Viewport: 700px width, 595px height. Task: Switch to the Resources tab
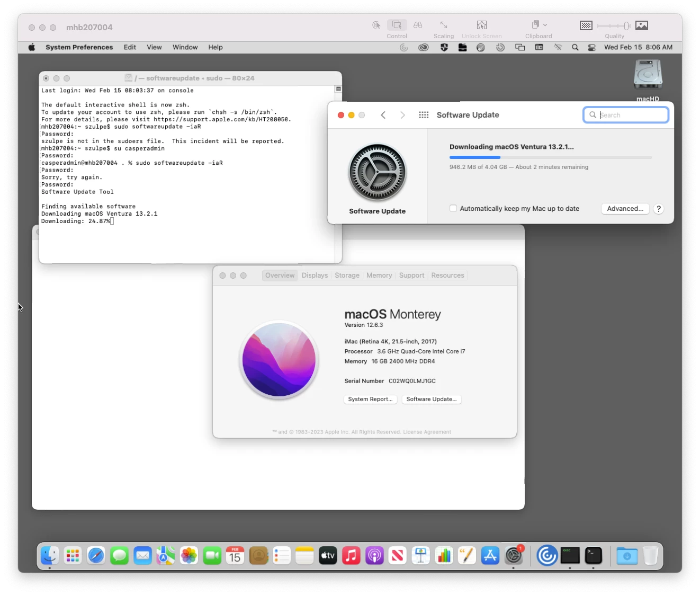coord(447,276)
